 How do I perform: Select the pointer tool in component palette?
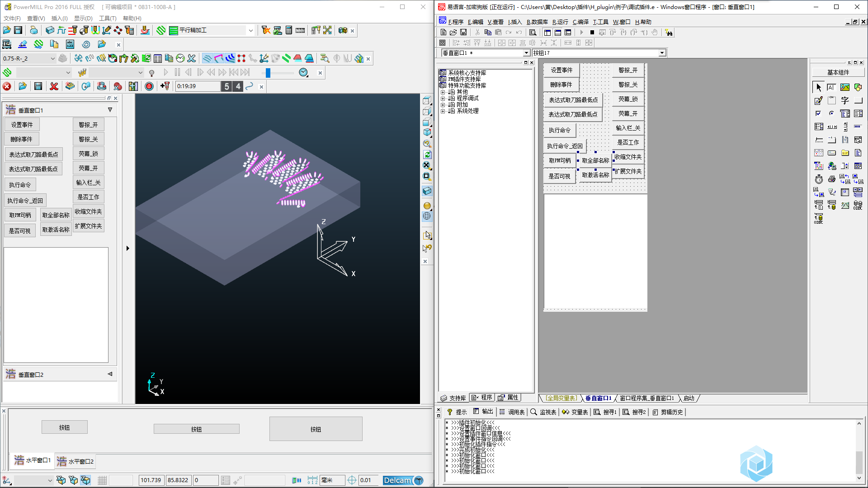(x=819, y=87)
